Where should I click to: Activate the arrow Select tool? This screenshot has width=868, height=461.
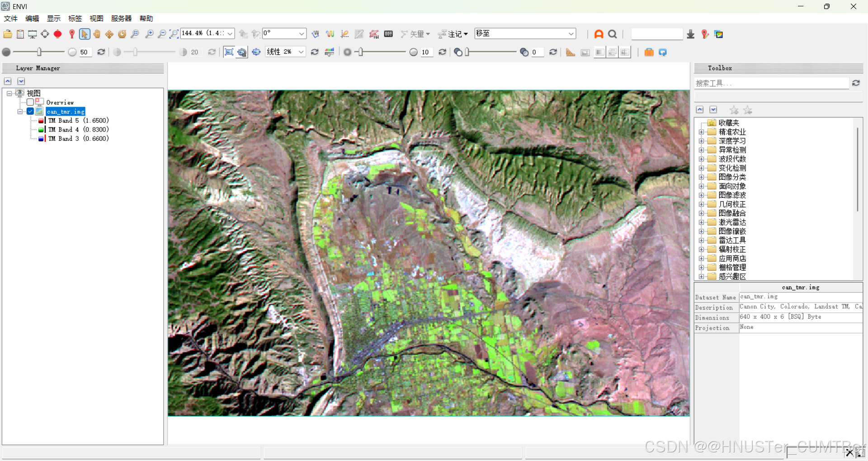coord(84,34)
